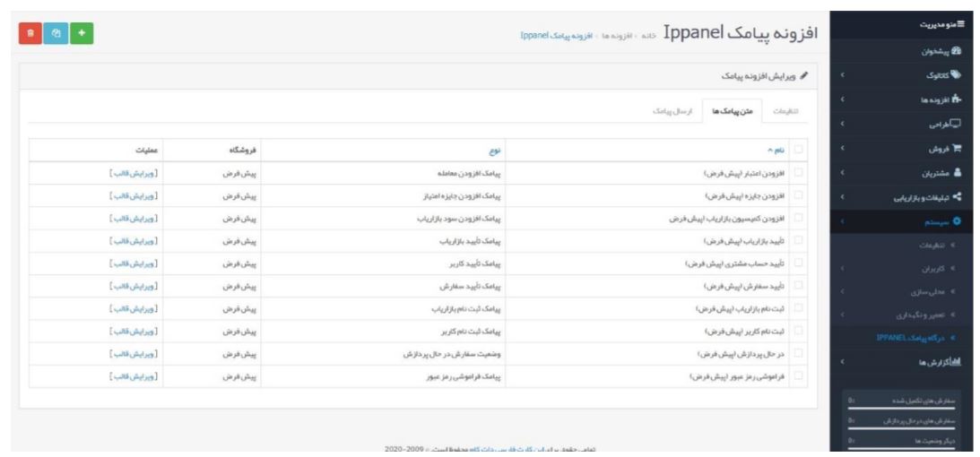Image resolution: width=980 pixels, height=457 pixels.
Task: Click the فروشگاه column header
Action: (213, 150)
